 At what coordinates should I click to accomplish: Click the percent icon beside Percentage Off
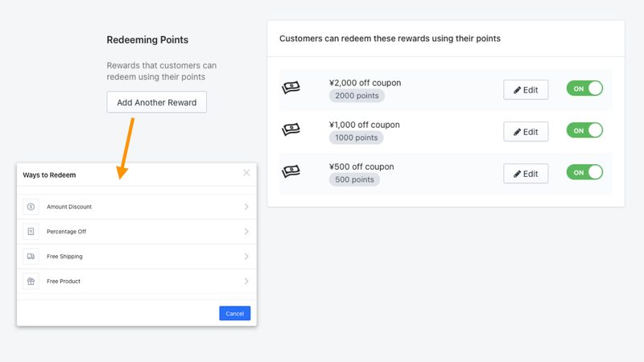31,232
